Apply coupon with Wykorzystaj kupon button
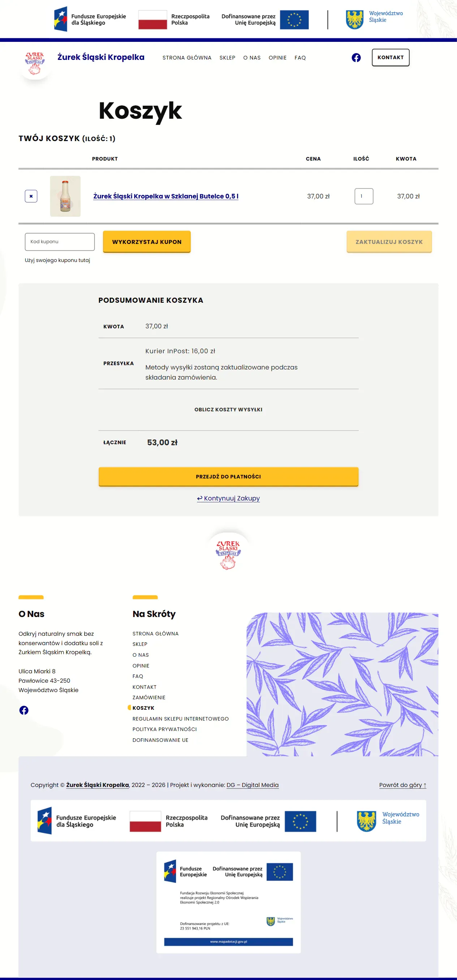 (147, 242)
